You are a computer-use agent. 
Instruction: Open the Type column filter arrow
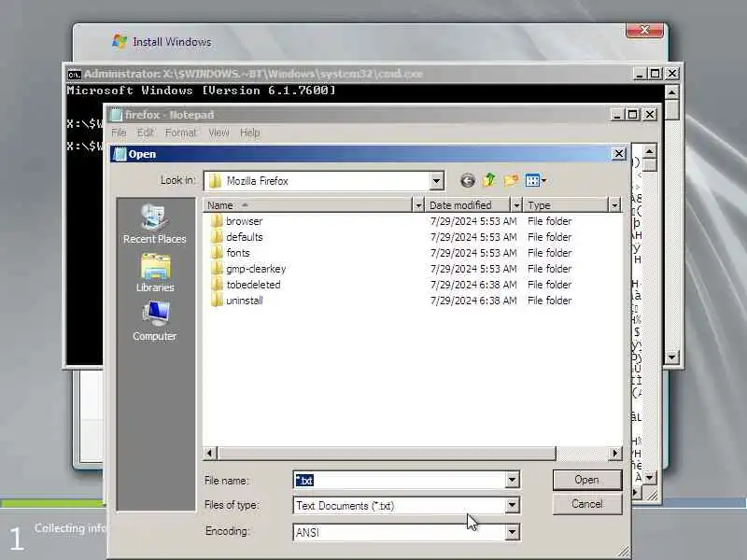[x=614, y=205]
